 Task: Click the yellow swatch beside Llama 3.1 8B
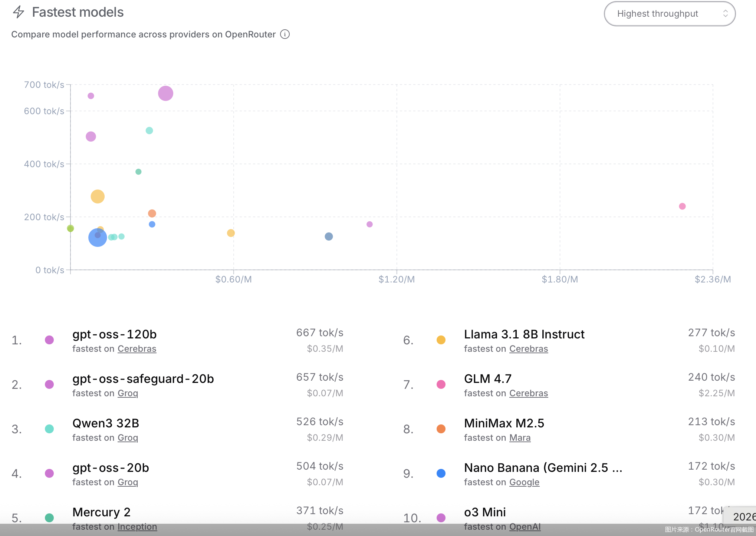[441, 340]
